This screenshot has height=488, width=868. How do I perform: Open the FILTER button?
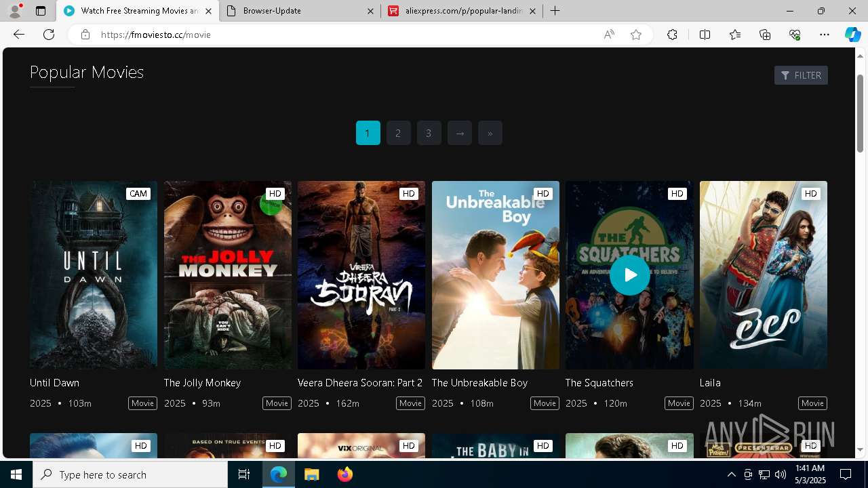click(x=801, y=75)
